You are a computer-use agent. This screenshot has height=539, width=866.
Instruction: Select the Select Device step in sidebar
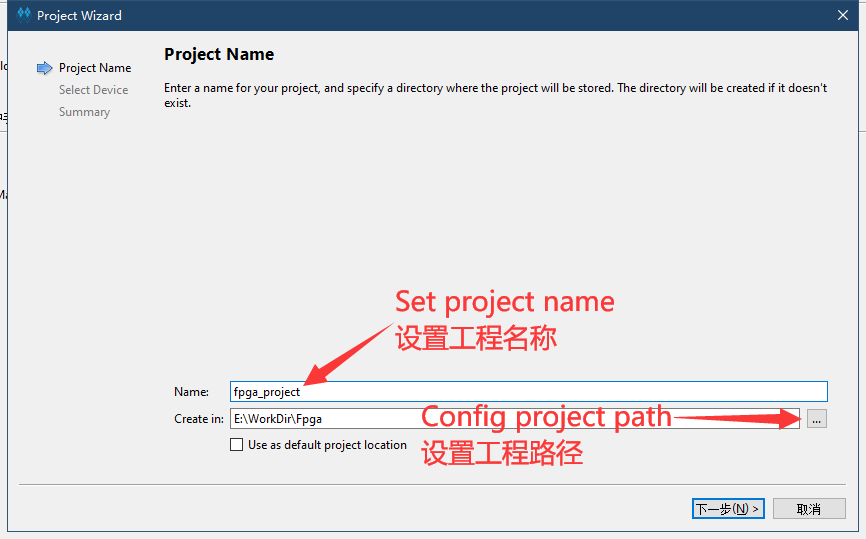click(93, 90)
